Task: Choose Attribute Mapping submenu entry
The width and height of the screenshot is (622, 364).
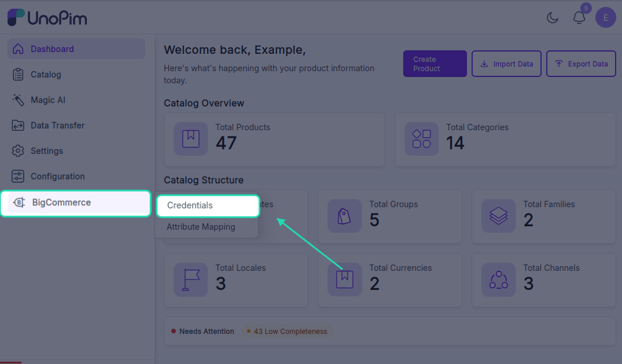Action: 201,227
